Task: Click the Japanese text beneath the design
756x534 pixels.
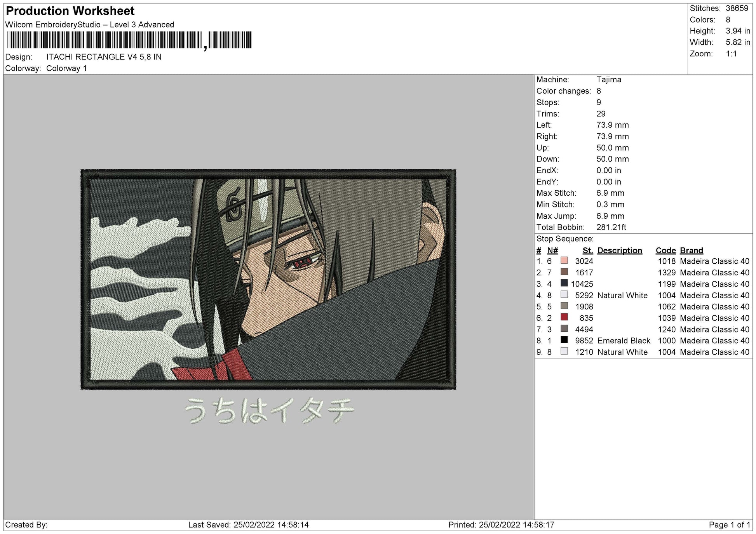Action: (269, 411)
